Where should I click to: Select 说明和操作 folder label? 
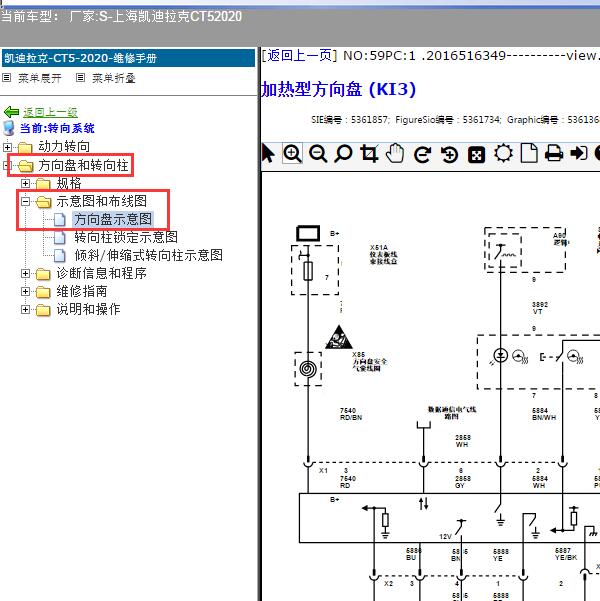(89, 309)
